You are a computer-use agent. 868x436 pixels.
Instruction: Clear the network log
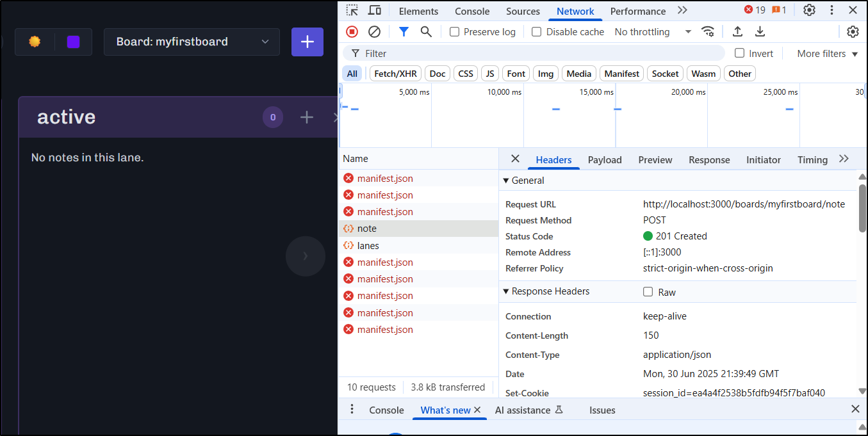click(x=374, y=31)
